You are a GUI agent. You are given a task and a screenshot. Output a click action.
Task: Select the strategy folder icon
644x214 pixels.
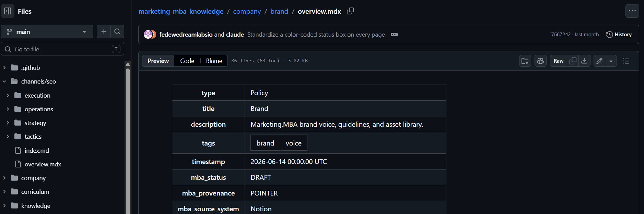pos(18,123)
